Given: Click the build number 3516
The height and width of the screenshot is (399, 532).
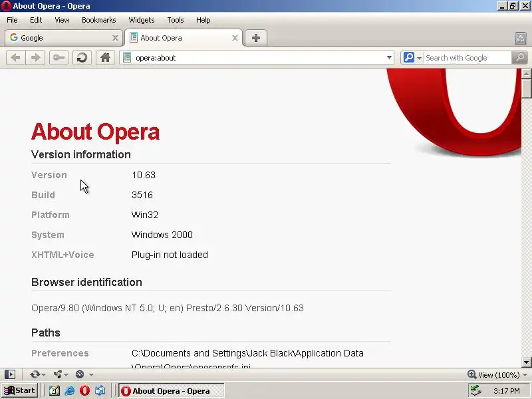Looking at the screenshot, I should 142,195.
